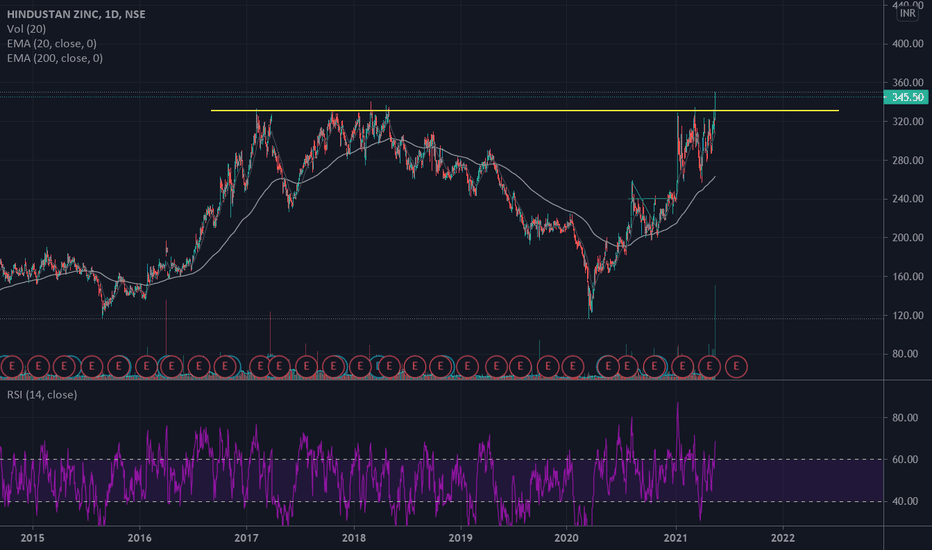
Task: Click the 2018 label on the time axis
Action: click(x=354, y=538)
